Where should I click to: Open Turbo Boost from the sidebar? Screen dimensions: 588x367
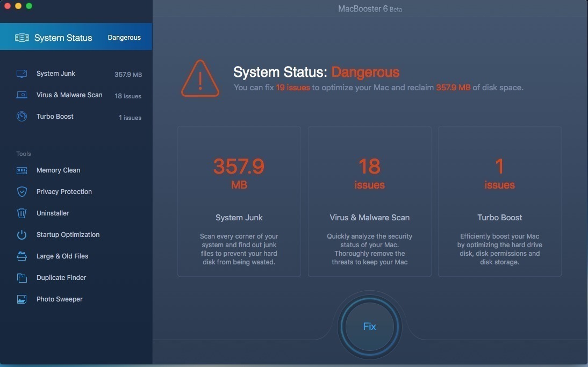(x=76, y=117)
